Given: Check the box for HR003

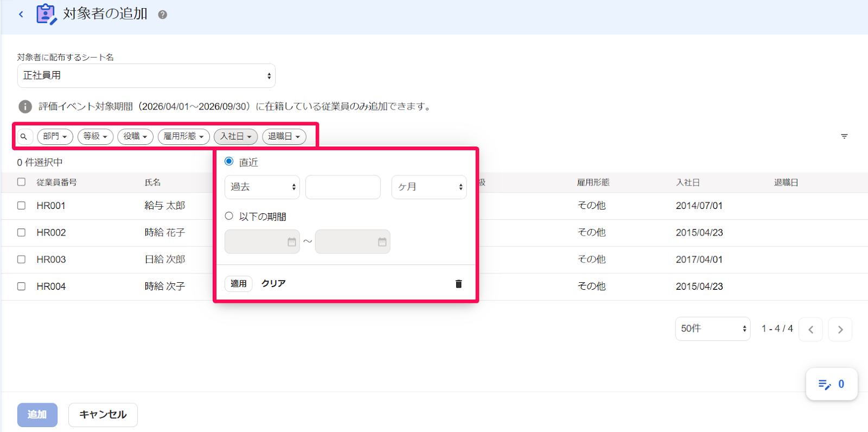Looking at the screenshot, I should coord(21,259).
